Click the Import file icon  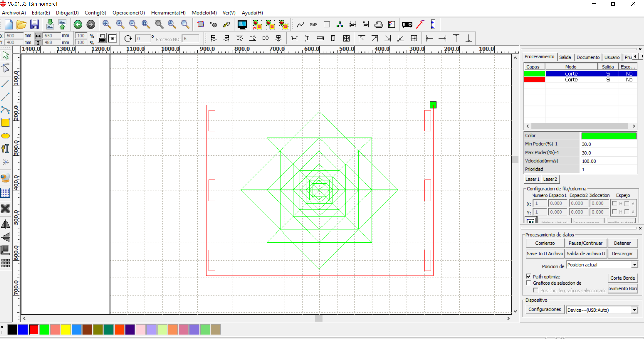(x=50, y=24)
